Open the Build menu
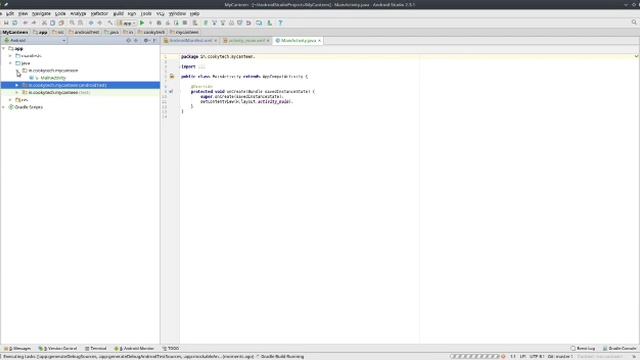 point(118,13)
